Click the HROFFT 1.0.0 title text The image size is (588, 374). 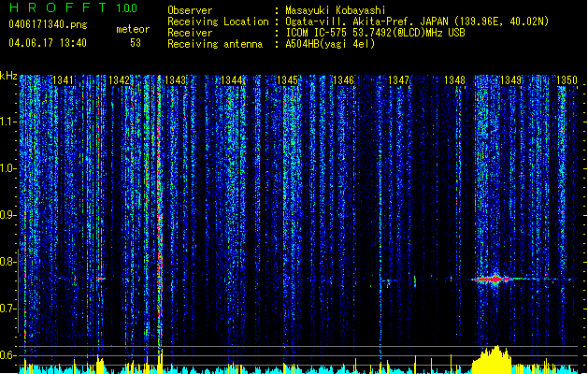(73, 7)
